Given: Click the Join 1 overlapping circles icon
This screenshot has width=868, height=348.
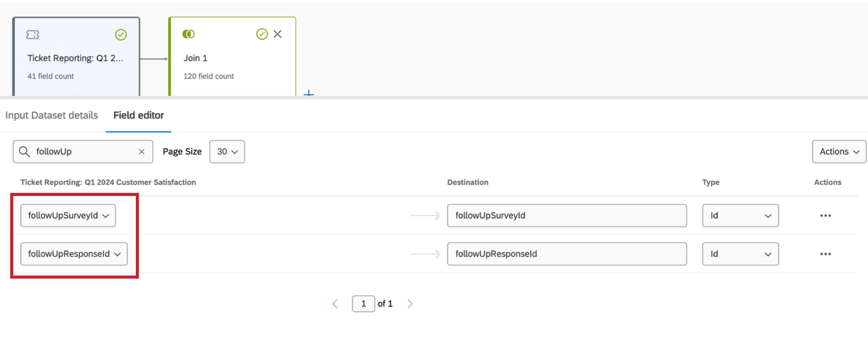Looking at the screenshot, I should click(188, 34).
